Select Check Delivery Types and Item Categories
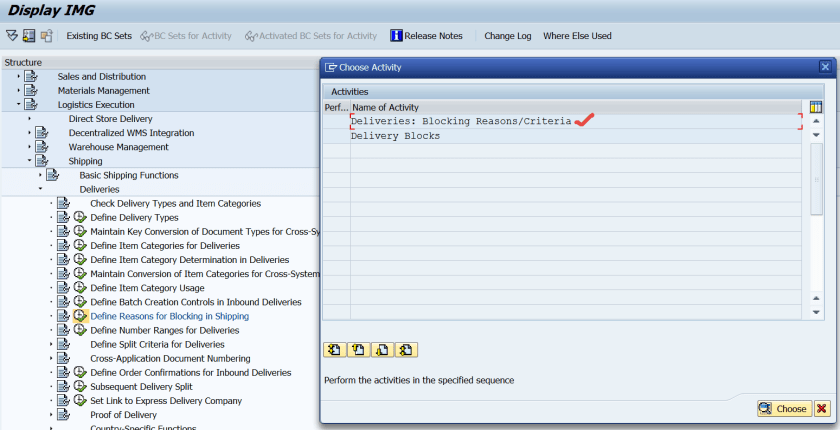This screenshot has width=840, height=430. click(x=175, y=203)
